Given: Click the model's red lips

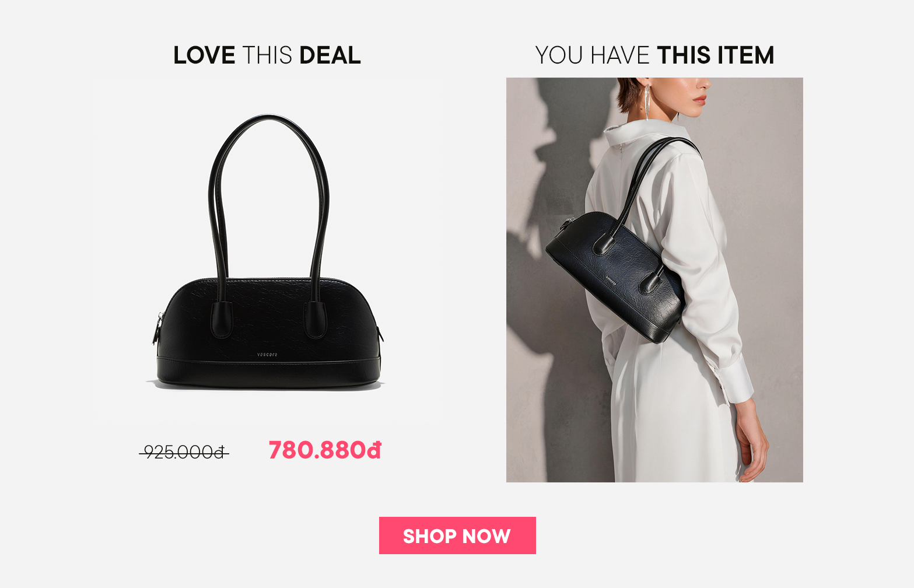Looking at the screenshot, I should click(x=700, y=99).
